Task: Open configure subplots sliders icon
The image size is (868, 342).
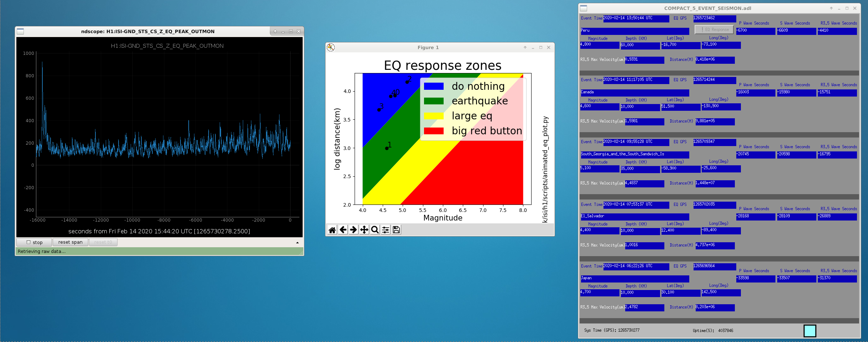Action: 386,230
